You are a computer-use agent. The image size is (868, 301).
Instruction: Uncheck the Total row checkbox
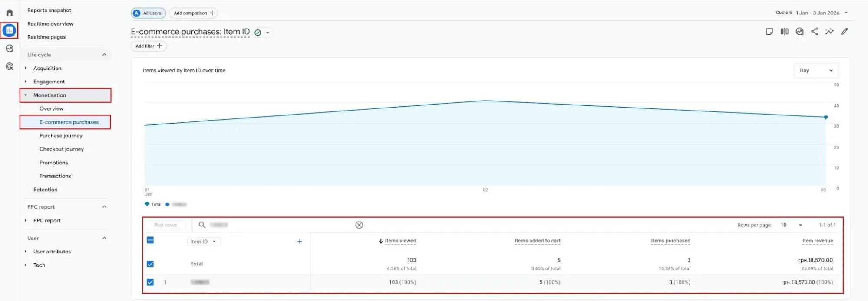(x=150, y=264)
